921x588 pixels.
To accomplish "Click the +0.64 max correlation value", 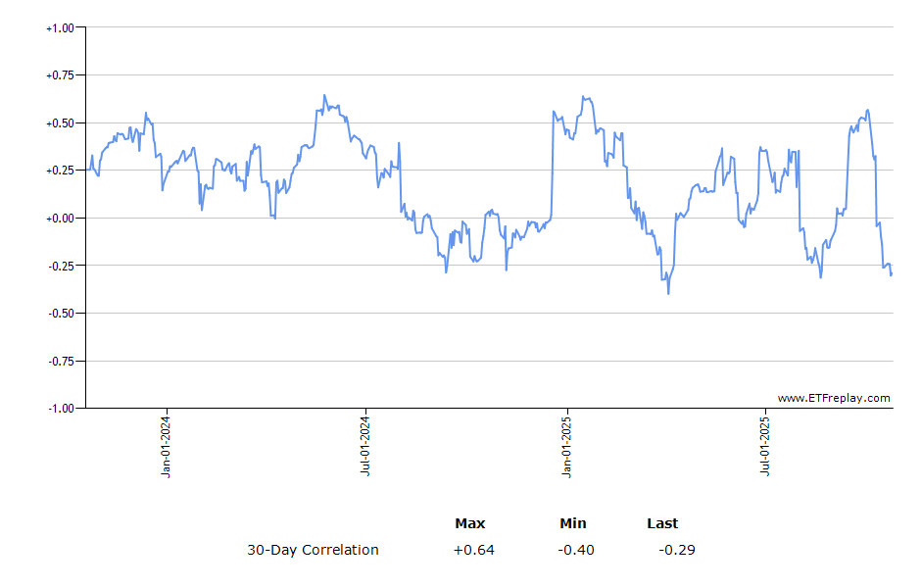I will [x=474, y=550].
